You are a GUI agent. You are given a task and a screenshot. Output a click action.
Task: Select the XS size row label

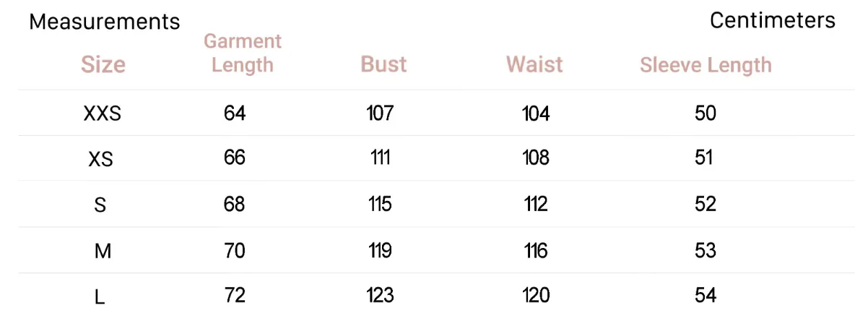pos(101,159)
